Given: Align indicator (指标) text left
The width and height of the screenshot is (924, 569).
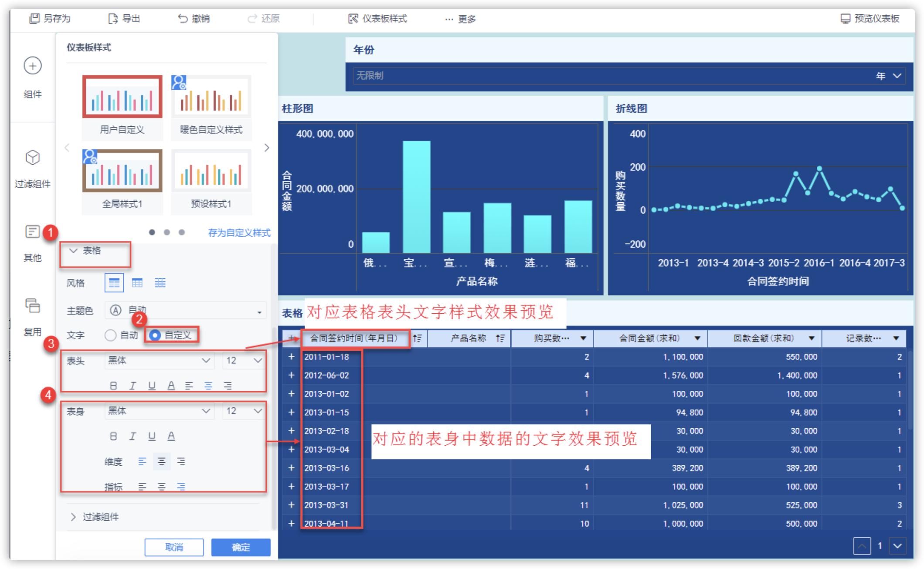Looking at the screenshot, I should (142, 487).
